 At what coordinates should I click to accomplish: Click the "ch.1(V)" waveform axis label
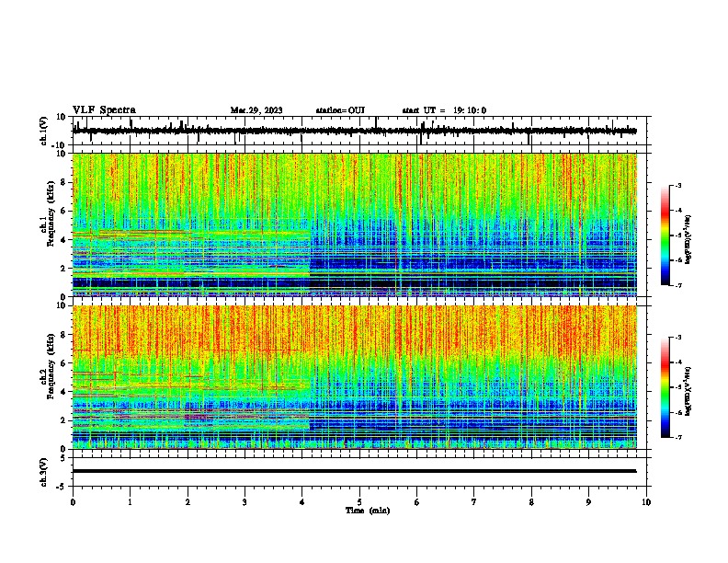44,131
